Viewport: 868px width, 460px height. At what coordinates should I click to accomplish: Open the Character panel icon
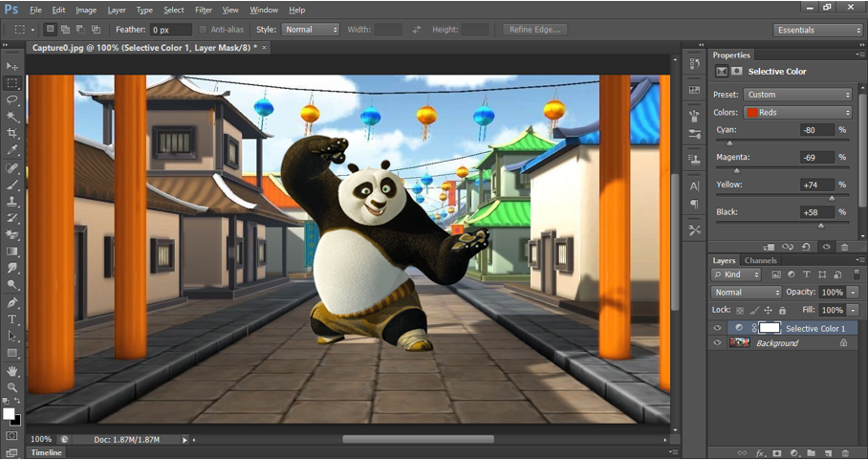[694, 186]
